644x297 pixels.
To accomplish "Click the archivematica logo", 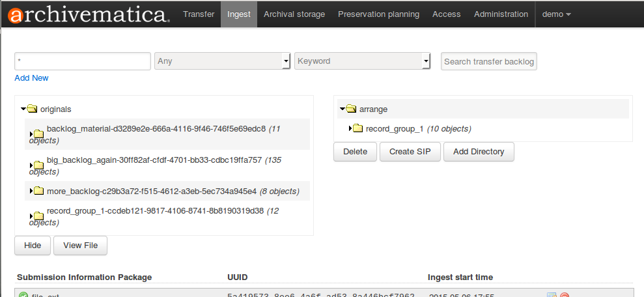I will point(87,14).
